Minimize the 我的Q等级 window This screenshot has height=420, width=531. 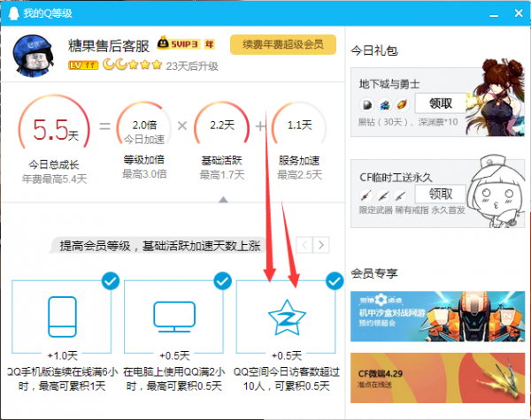(494, 14)
